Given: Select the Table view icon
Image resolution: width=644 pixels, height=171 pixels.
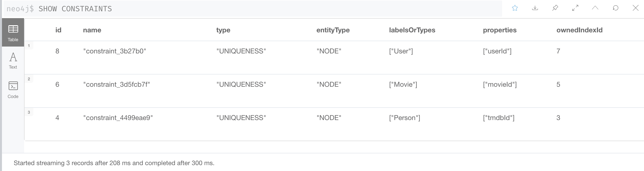Looking at the screenshot, I should click(13, 32).
